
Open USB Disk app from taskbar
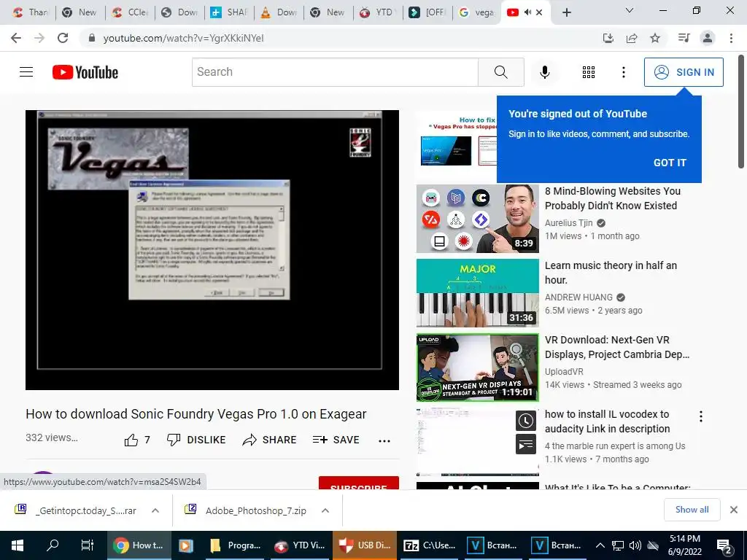(365, 545)
